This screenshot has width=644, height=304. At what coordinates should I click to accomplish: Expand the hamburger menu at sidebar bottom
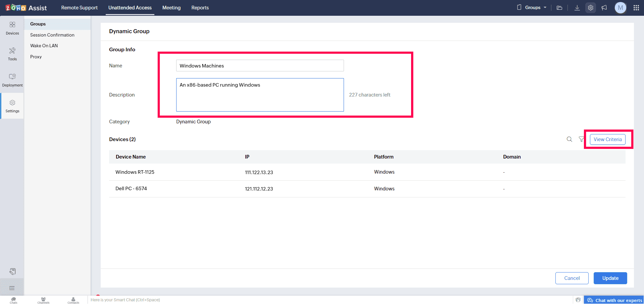12,288
